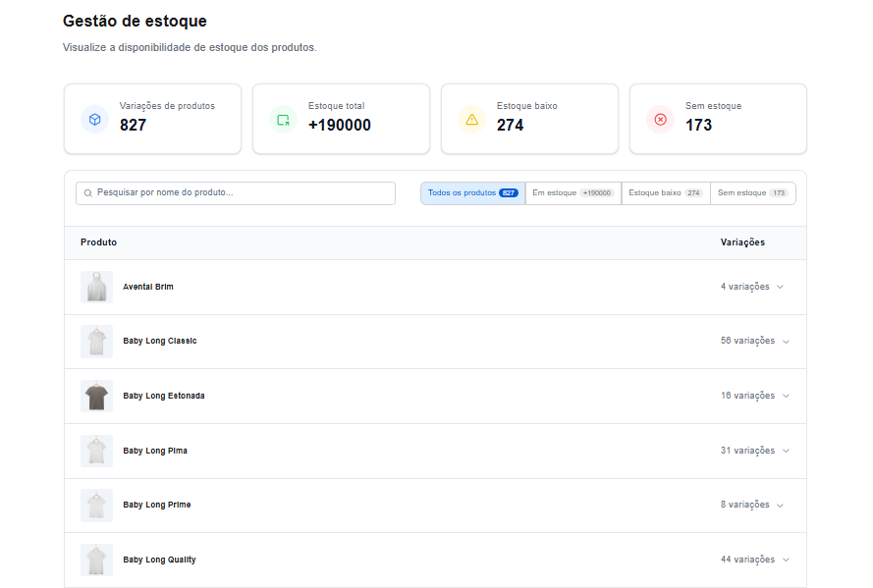Image resolution: width=873 pixels, height=588 pixels.
Task: Click the blue cube icon for product variations
Action: click(x=94, y=119)
